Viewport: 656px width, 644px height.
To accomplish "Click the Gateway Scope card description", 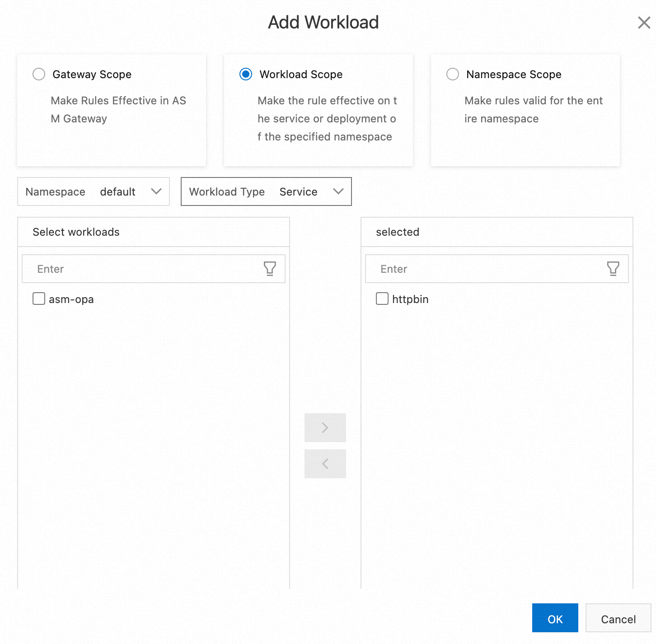I will pyautogui.click(x=118, y=110).
